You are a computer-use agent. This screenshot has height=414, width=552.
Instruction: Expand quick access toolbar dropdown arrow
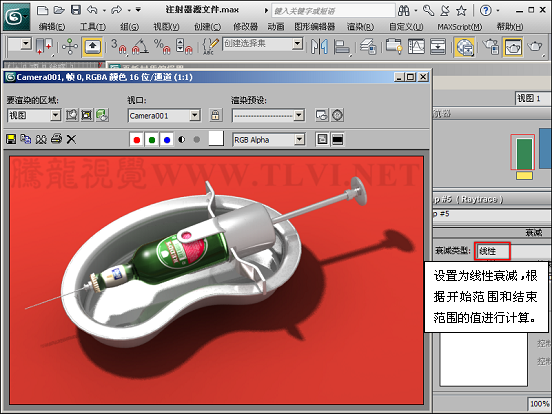(x=138, y=10)
